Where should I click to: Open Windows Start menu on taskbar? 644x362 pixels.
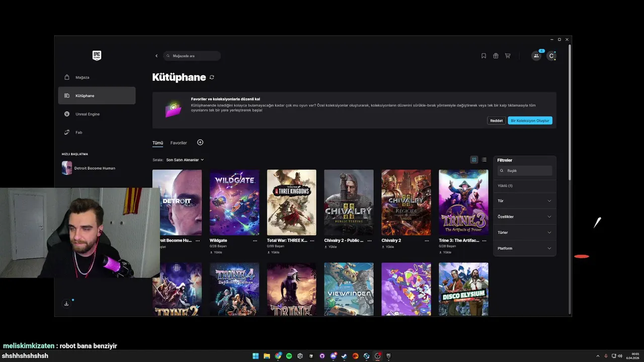(256, 356)
